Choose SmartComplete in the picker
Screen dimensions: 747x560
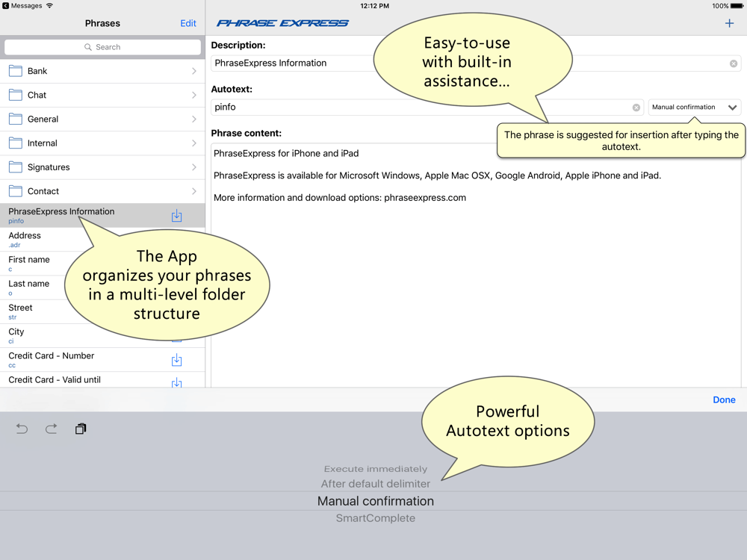pos(376,518)
